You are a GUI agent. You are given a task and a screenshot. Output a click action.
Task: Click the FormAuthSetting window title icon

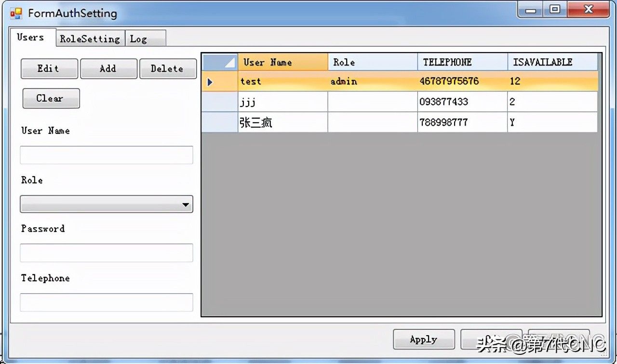pyautogui.click(x=16, y=13)
